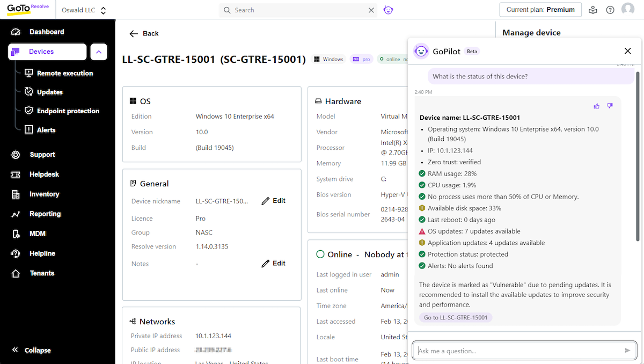Viewport: 644px width, 364px height.
Task: Click the GoPilot robot icon beside search
Action: coord(389,10)
